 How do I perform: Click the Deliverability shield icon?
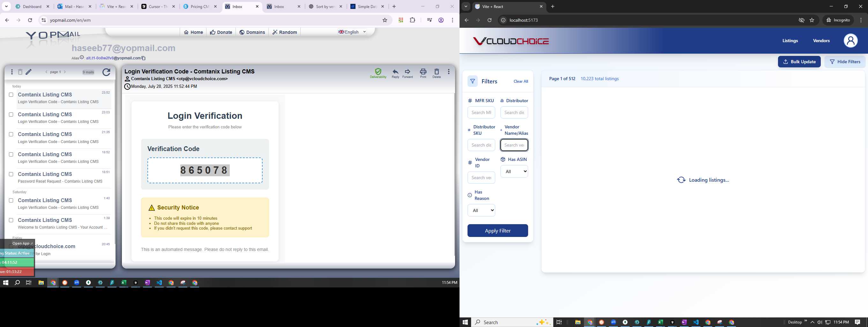click(378, 72)
